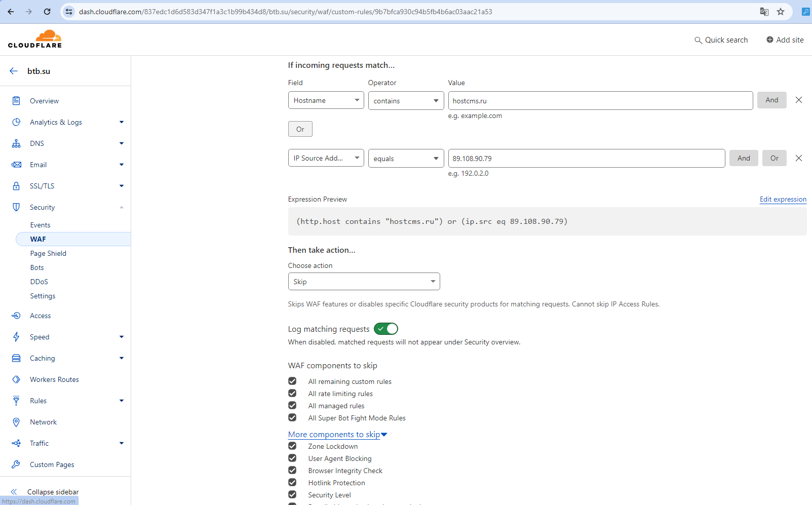Screen dimensions: 812x505
Task: Click the Edit expression link
Action: tap(783, 199)
